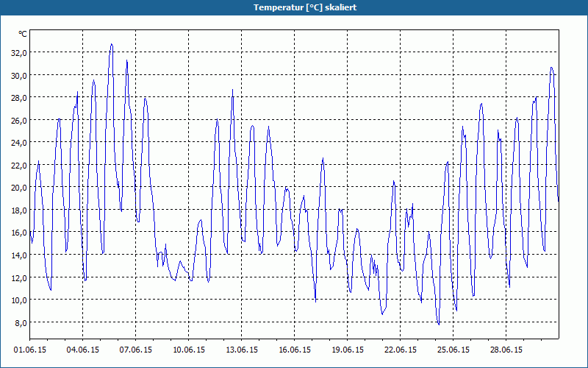This screenshot has width=588, height=368.
Task: Click the 07.06.15 date label
Action: pyautogui.click(x=136, y=350)
